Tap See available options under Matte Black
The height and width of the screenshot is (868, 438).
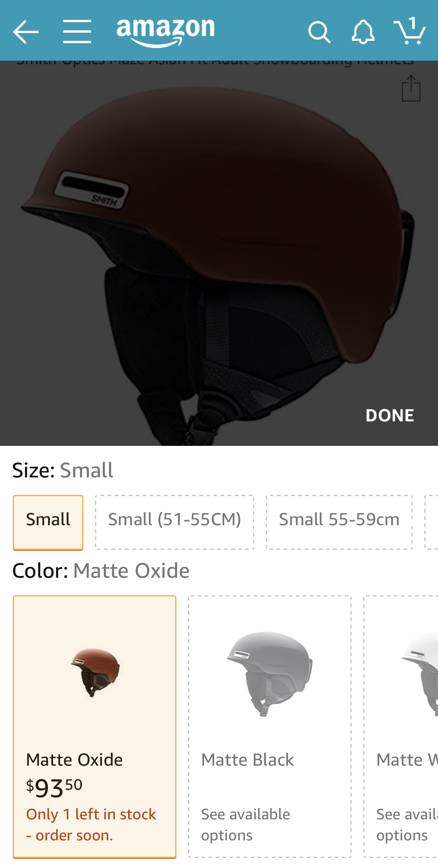(x=245, y=824)
